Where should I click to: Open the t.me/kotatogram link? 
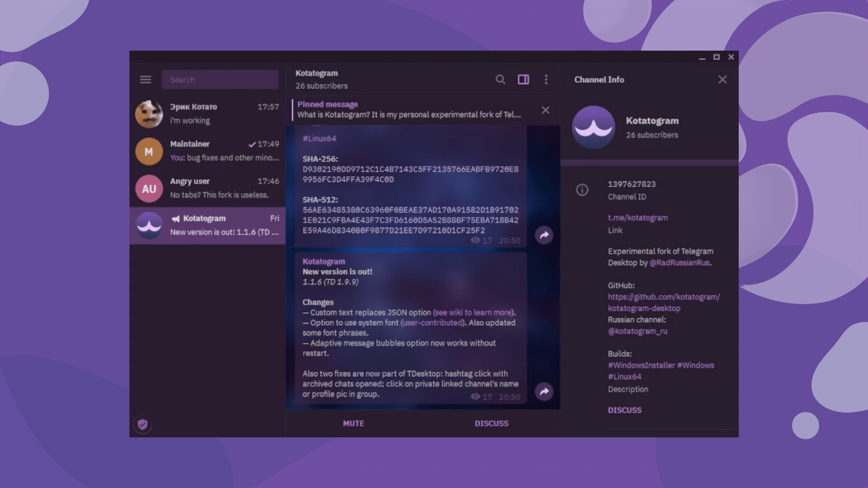[637, 218]
